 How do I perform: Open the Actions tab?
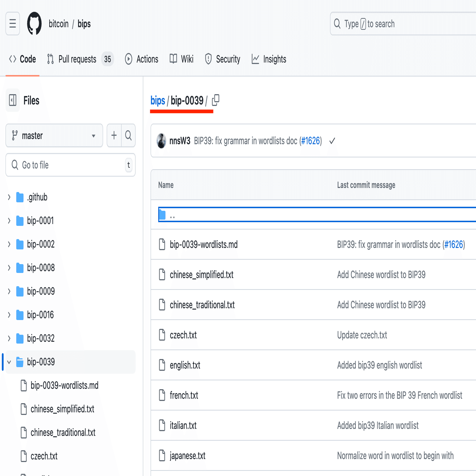142,59
